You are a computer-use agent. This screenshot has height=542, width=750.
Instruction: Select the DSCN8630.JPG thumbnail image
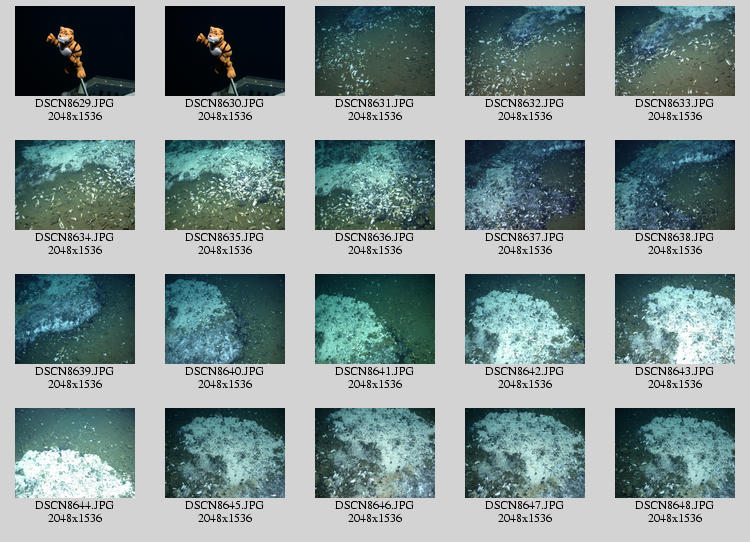point(225,51)
